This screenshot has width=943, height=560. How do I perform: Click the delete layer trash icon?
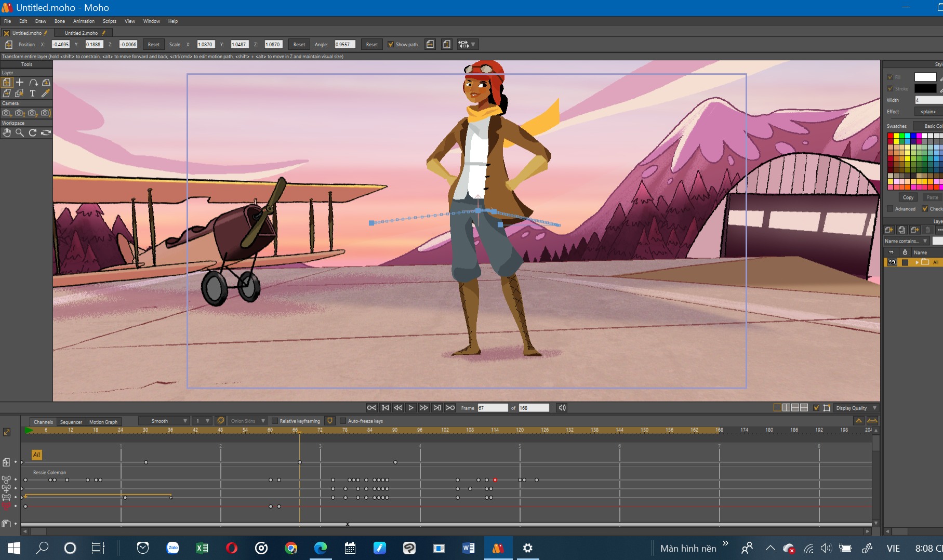pyautogui.click(x=927, y=230)
